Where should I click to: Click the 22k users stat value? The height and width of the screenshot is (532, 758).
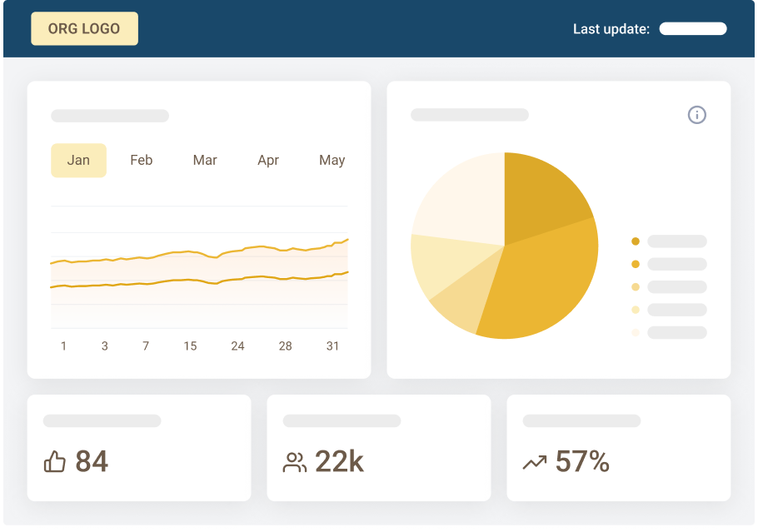pyautogui.click(x=339, y=461)
